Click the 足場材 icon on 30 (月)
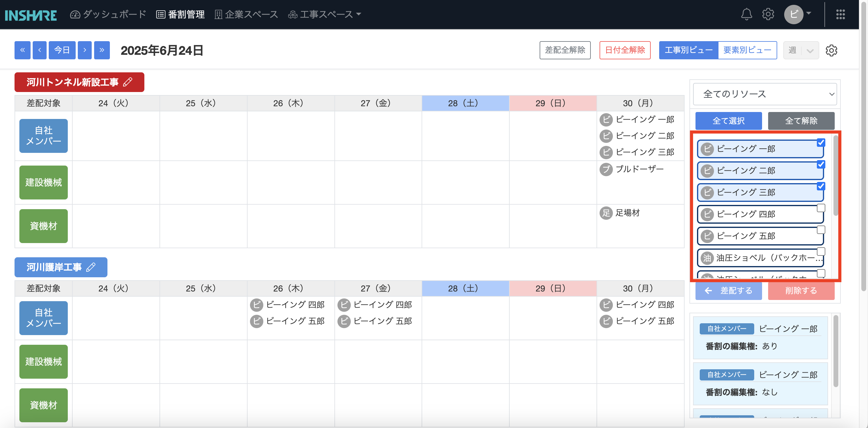Viewport: 868px width, 428px height. pos(606,213)
